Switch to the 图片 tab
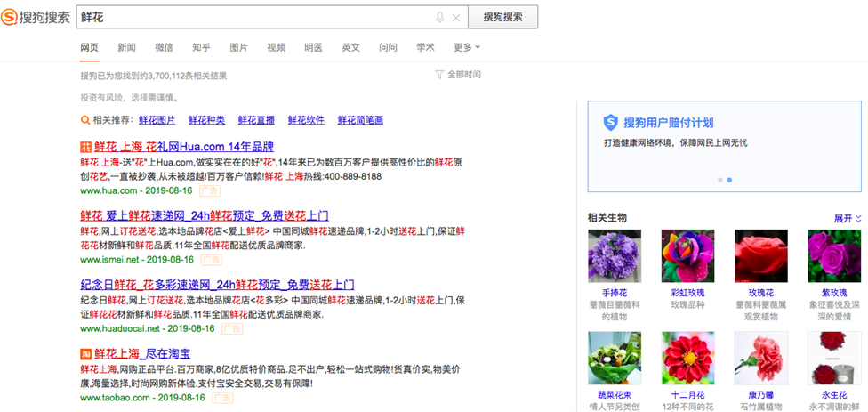Image resolution: width=868 pixels, height=412 pixels. click(238, 48)
